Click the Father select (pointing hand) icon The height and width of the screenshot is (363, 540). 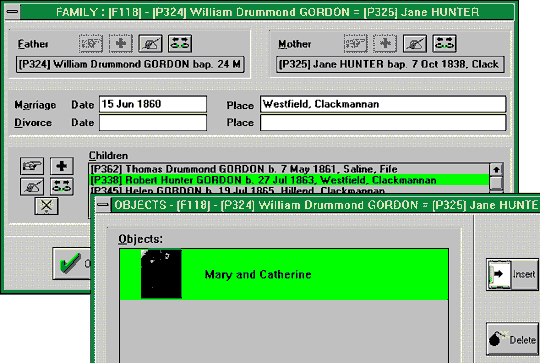pos(91,44)
